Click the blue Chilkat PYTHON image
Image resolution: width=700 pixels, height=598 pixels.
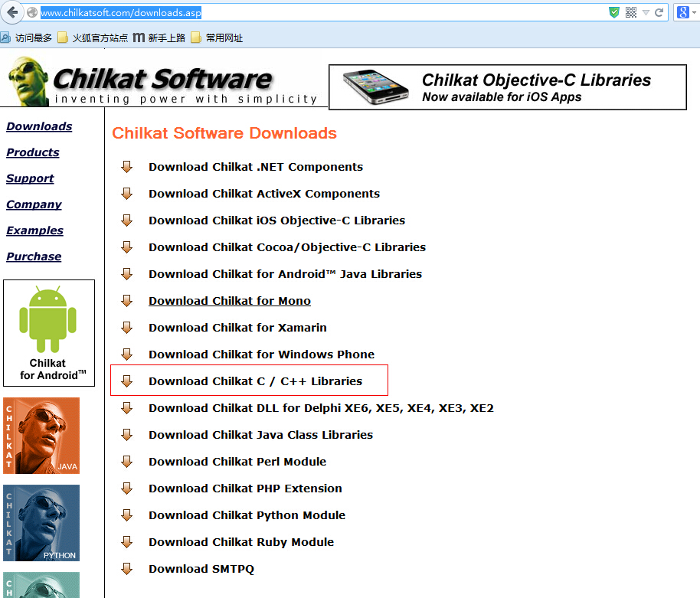click(41, 523)
